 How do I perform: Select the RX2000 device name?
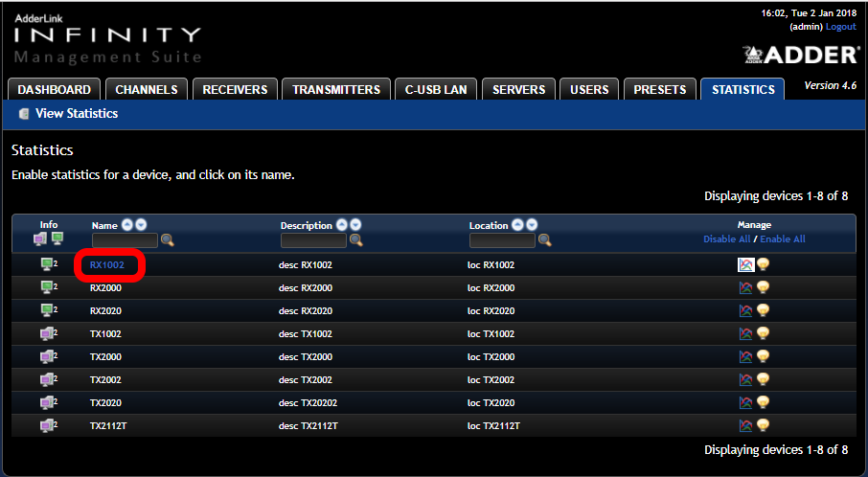coord(105,287)
